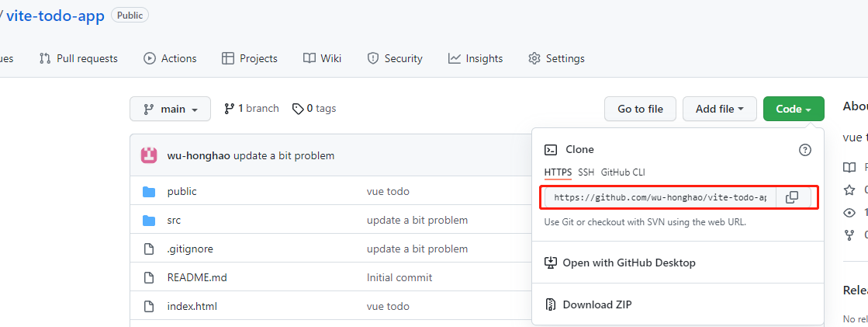868x327 pixels.
Task: Click the Go to file button
Action: (640, 110)
